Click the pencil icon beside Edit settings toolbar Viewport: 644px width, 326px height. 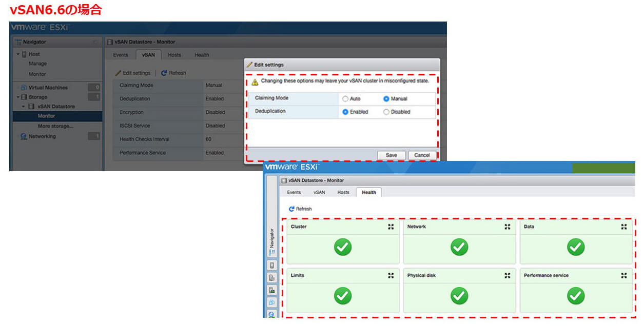point(118,73)
